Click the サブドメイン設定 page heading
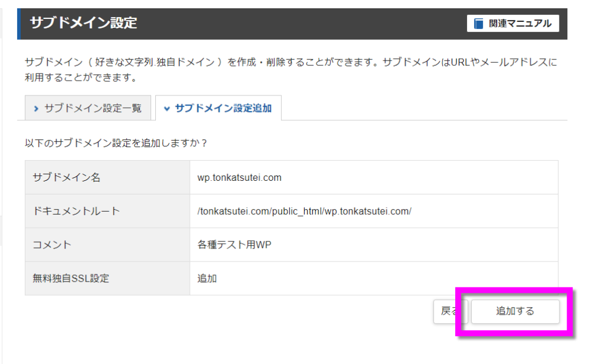Screen dimensions: 607x364 pos(84,23)
